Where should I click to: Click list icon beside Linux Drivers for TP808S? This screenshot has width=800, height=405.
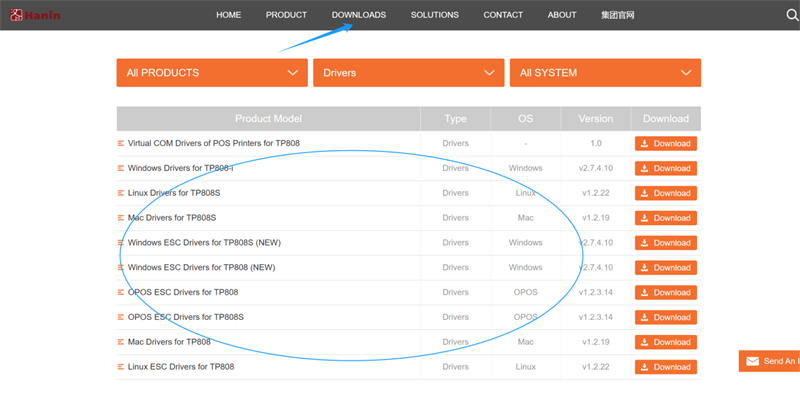[x=121, y=193]
